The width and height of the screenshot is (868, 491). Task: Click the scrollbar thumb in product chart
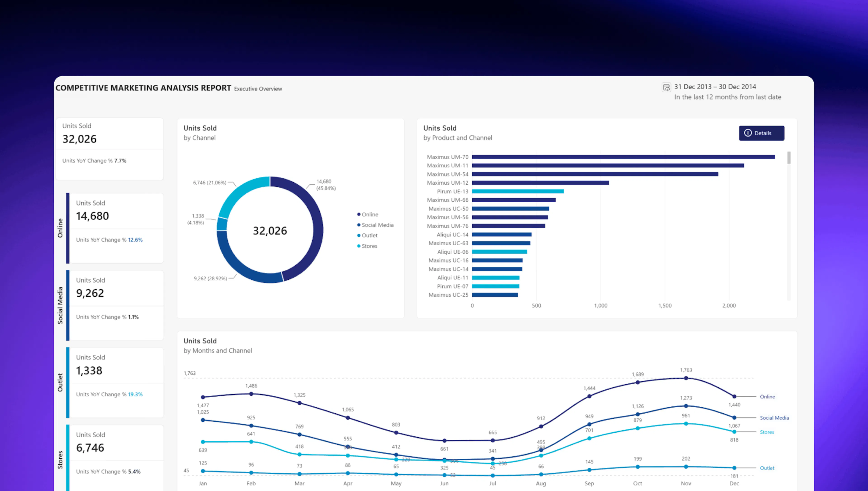pyautogui.click(x=789, y=158)
